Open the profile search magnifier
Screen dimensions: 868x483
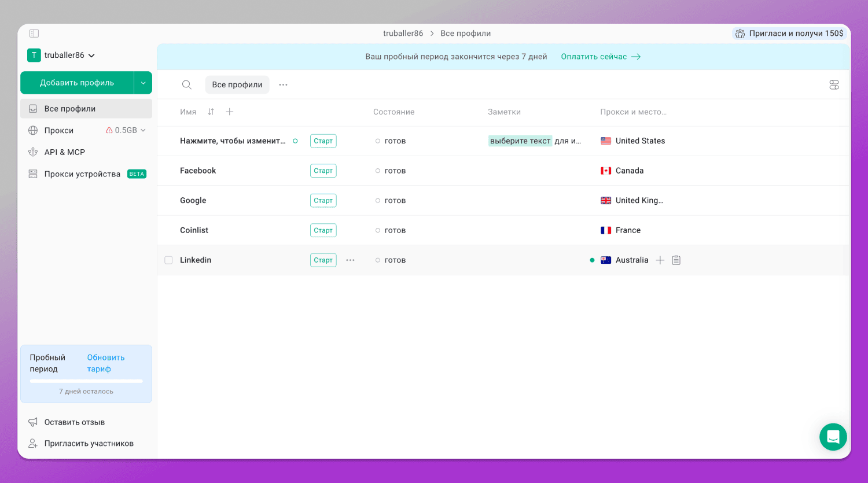(x=186, y=84)
